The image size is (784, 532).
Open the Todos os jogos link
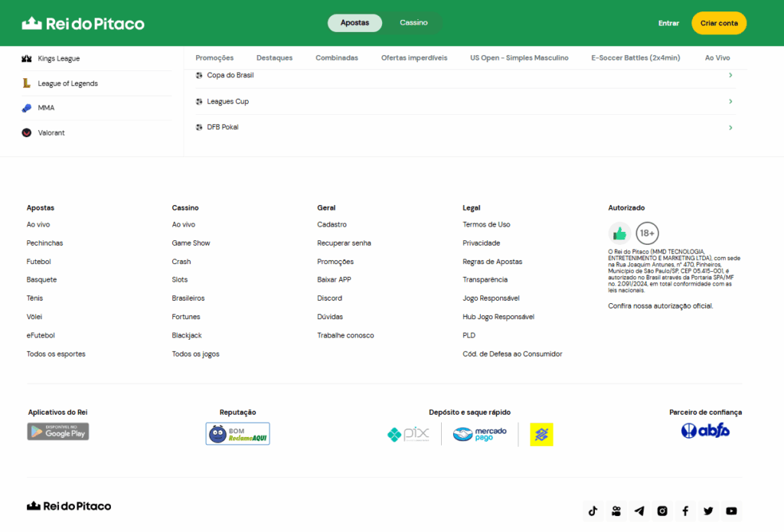195,354
